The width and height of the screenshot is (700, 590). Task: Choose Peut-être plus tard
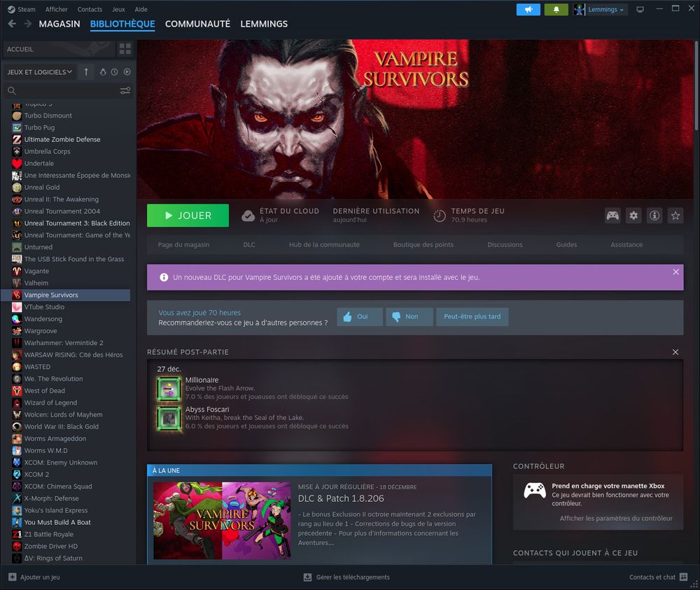(472, 317)
